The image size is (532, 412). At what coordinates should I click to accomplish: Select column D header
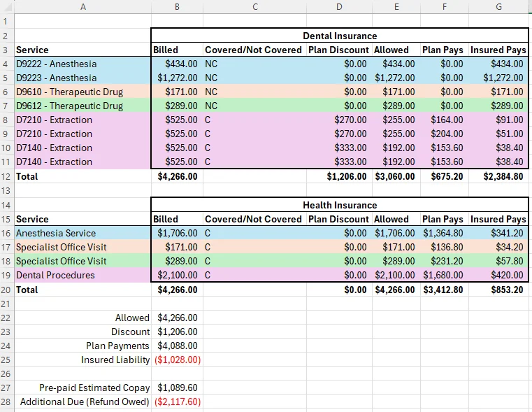click(x=339, y=7)
